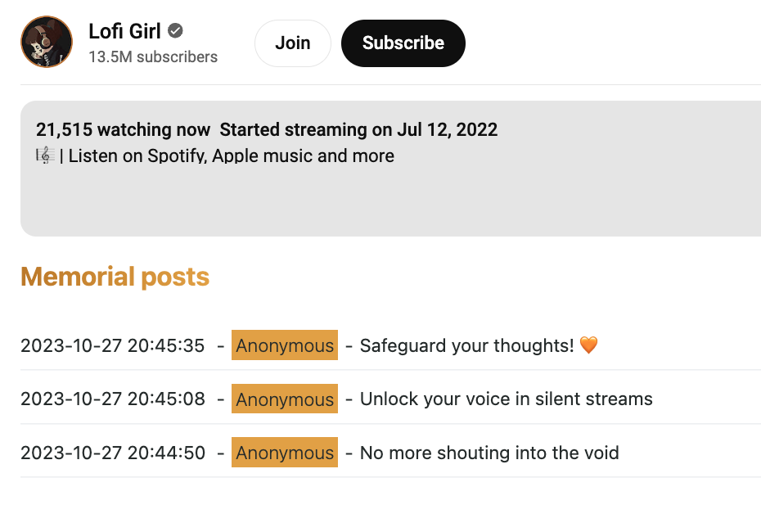
Task: Open the No more shouting into the void message
Action: click(x=489, y=453)
